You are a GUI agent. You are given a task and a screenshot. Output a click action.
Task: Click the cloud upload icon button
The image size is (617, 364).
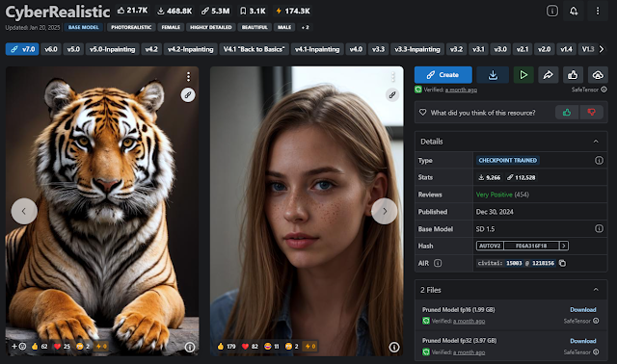598,75
